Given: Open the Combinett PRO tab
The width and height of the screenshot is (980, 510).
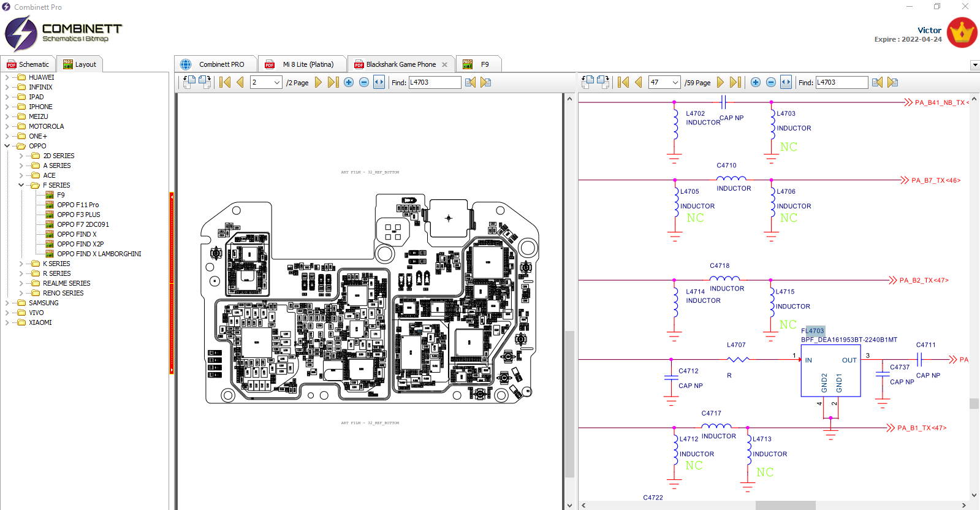Looking at the screenshot, I should [215, 64].
